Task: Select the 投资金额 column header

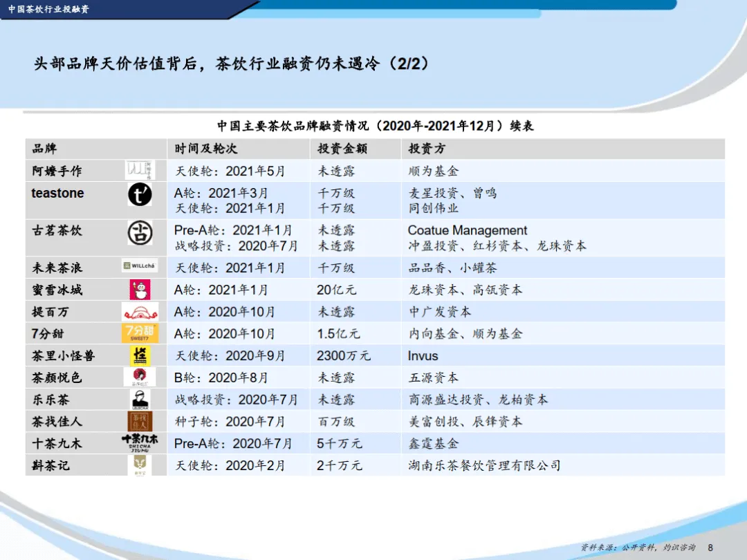Action: click(342, 149)
